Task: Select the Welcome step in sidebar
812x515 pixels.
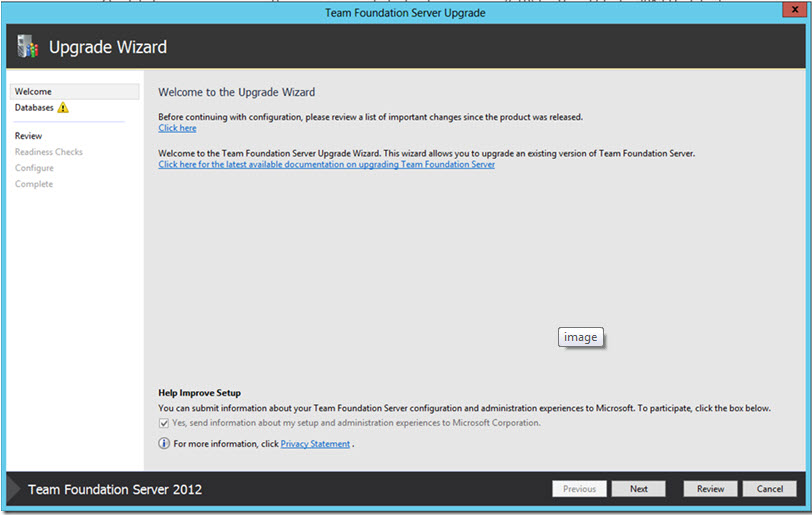Action: (x=75, y=92)
